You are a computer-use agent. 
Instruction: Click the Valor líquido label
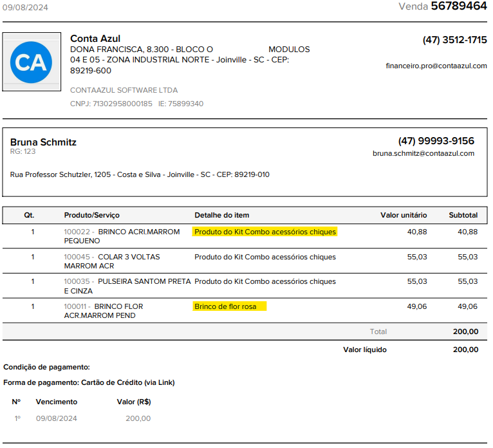coord(365,350)
